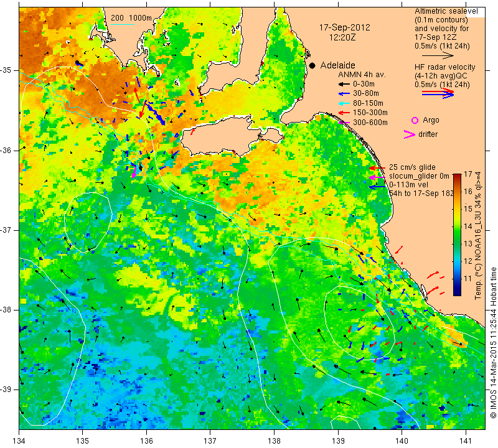Click the ANMN 4h av. legend title

tap(362, 75)
